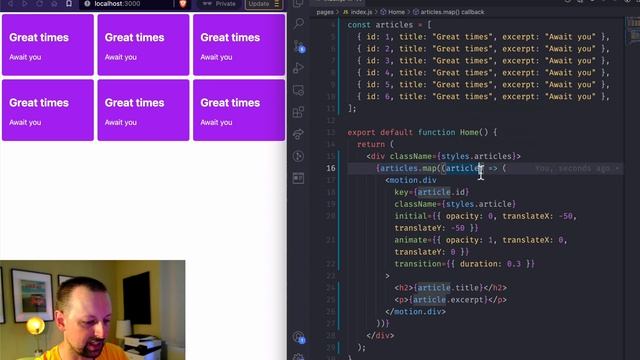Screen dimensions: 640x360
Task: Focus the localhost:3000 address bar
Action: (127, 4)
